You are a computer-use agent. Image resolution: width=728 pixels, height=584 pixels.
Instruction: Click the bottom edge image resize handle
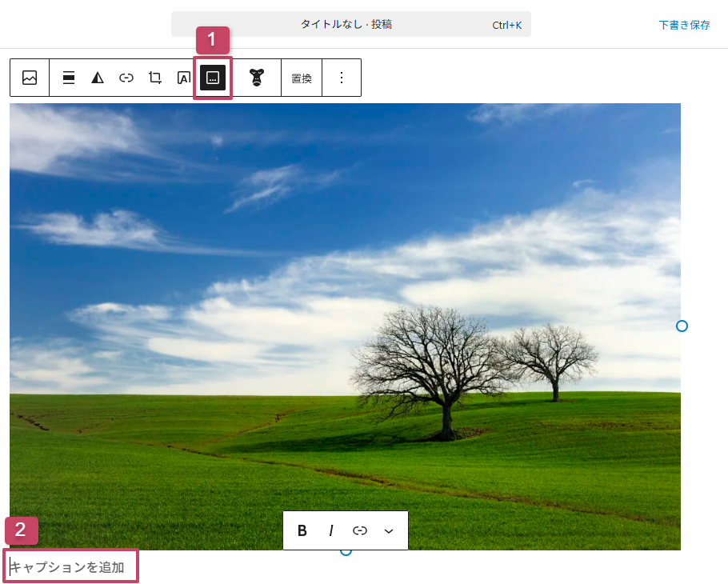[x=346, y=551]
